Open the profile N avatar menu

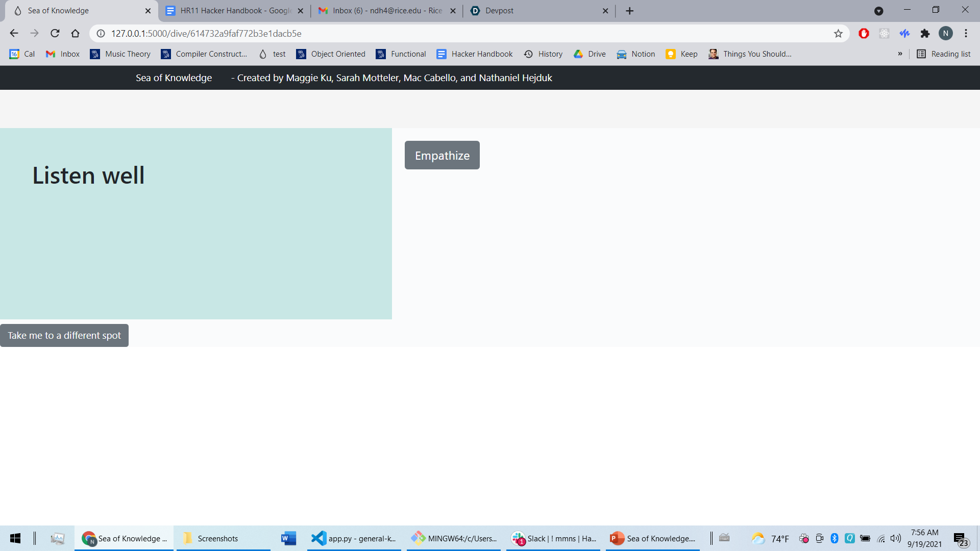[945, 34]
